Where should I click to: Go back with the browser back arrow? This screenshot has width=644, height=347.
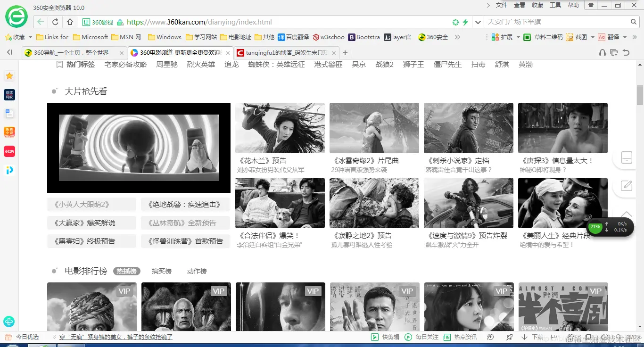[41, 22]
